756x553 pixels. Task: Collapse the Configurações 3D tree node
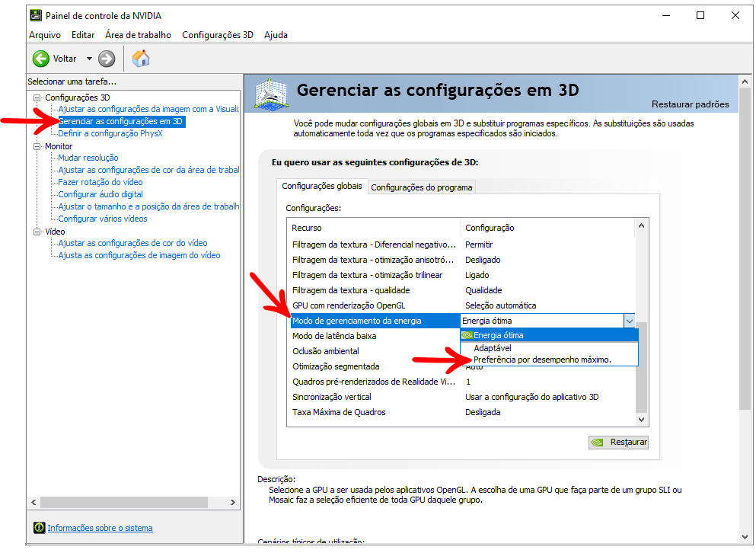37,97
